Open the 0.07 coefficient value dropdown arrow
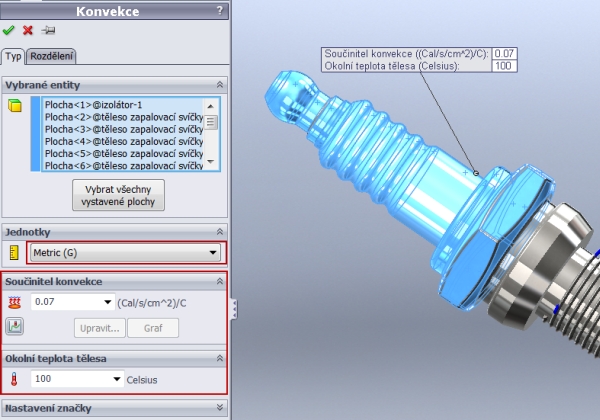 pos(108,302)
